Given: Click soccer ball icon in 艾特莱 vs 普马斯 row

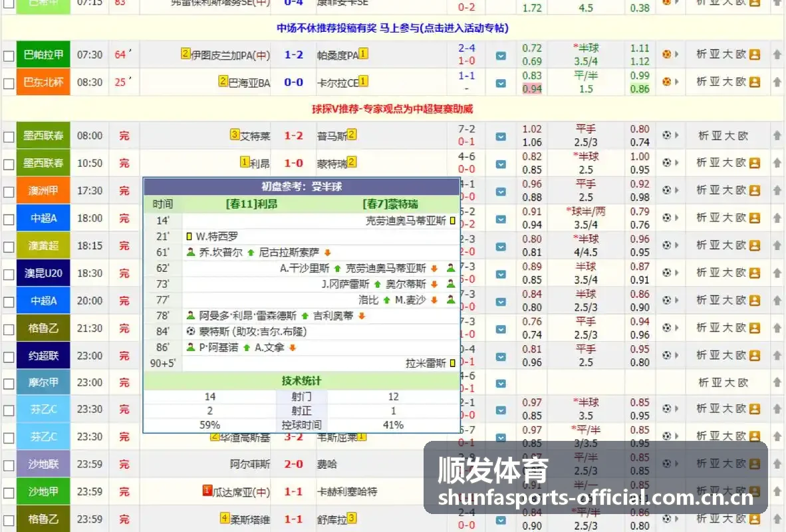Looking at the screenshot, I should [667, 135].
